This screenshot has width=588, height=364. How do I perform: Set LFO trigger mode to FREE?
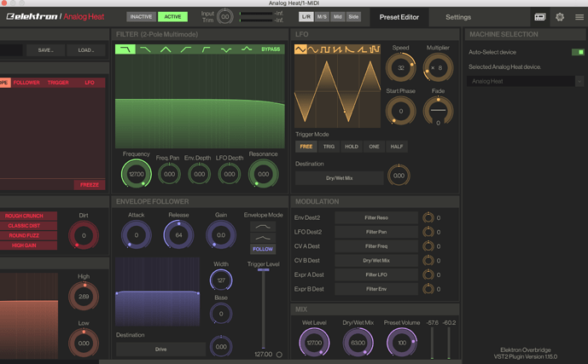click(306, 147)
